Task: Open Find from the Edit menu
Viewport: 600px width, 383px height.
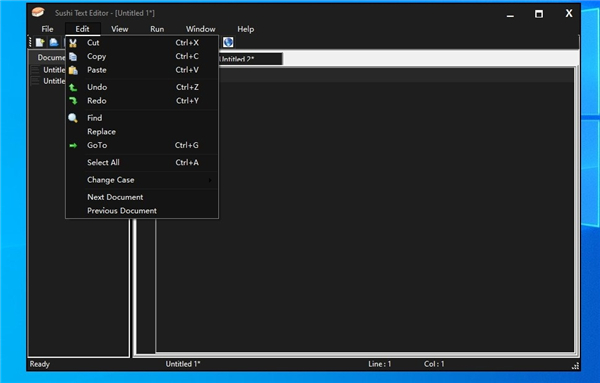Action: click(x=142, y=118)
